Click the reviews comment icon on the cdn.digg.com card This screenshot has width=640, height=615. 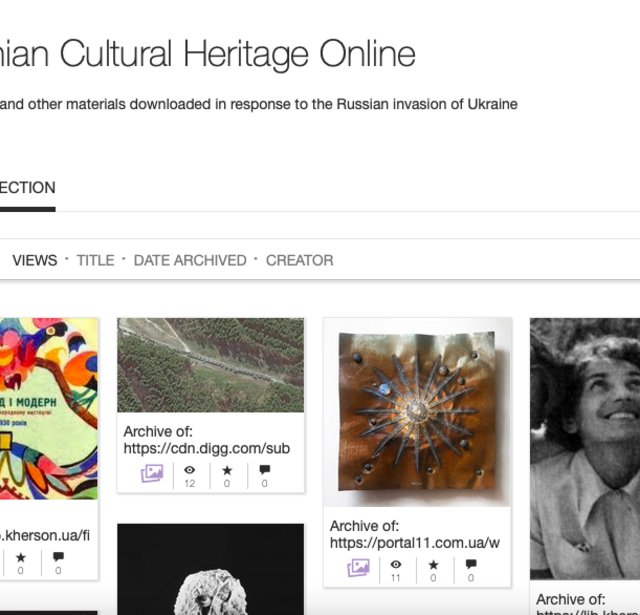[x=264, y=470]
